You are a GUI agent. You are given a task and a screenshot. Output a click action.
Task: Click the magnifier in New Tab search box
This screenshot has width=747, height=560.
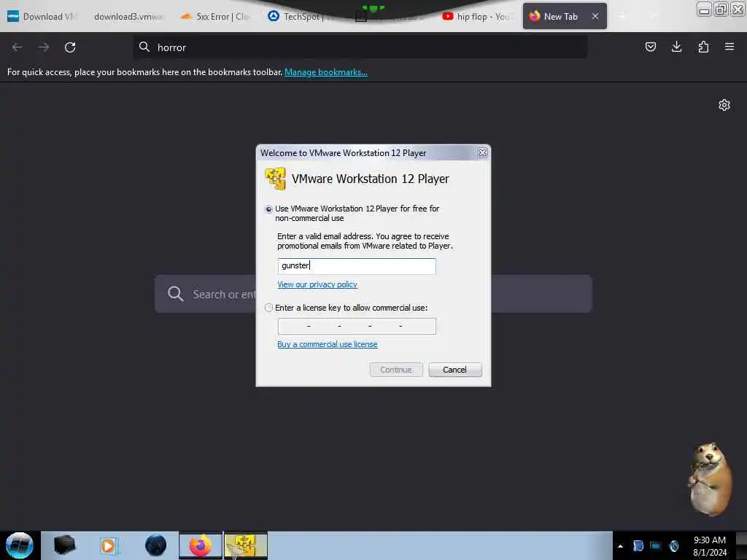point(175,294)
